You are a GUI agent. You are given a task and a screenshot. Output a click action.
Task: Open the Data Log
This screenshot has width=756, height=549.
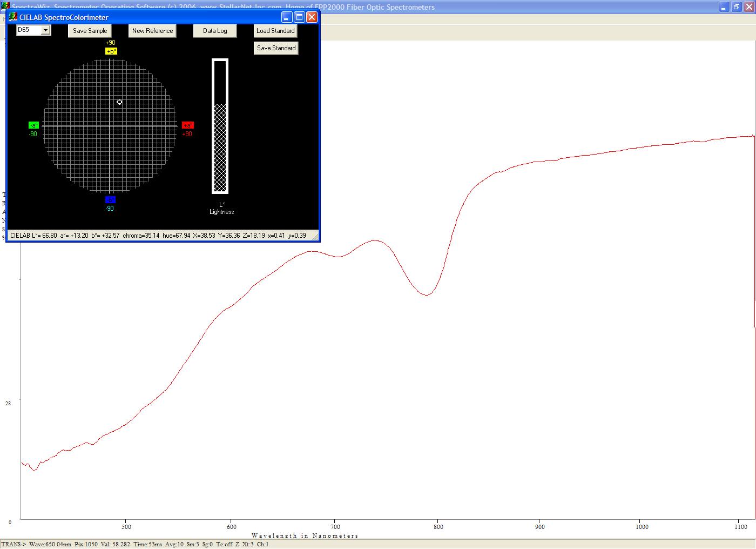215,31
